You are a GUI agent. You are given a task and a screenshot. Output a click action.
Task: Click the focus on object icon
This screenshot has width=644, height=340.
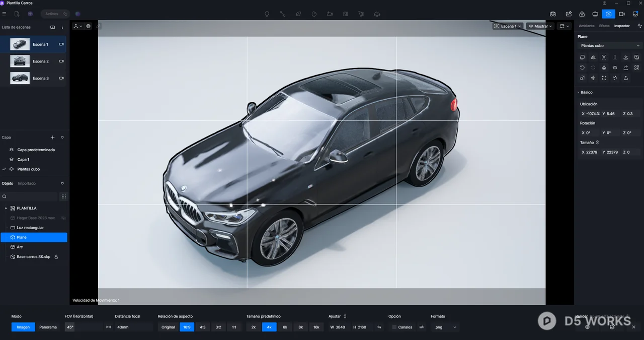604,57
